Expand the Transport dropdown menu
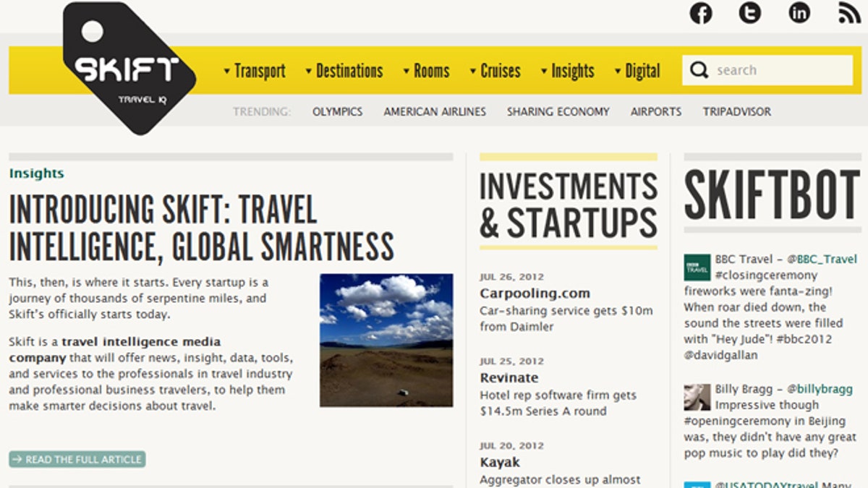The image size is (868, 488). pos(255,71)
